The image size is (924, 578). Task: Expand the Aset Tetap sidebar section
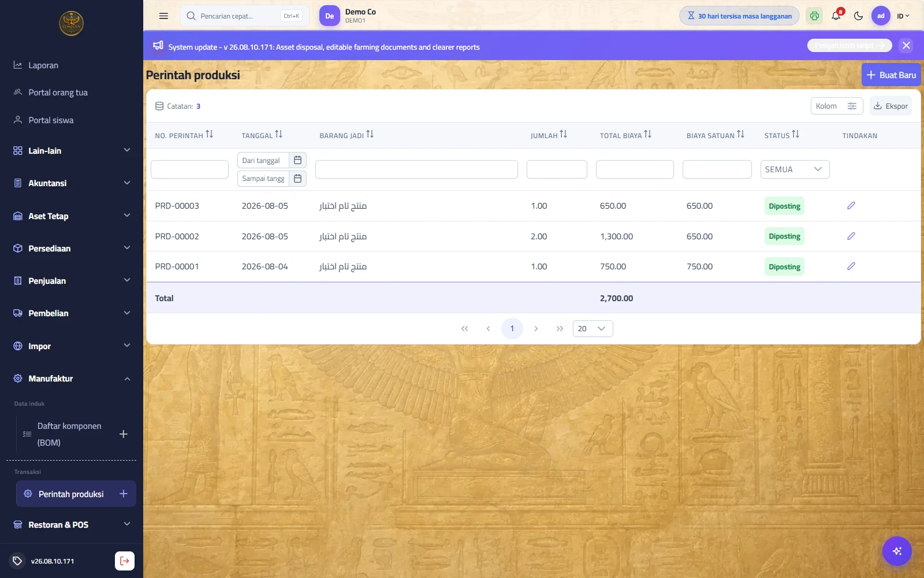click(x=72, y=216)
